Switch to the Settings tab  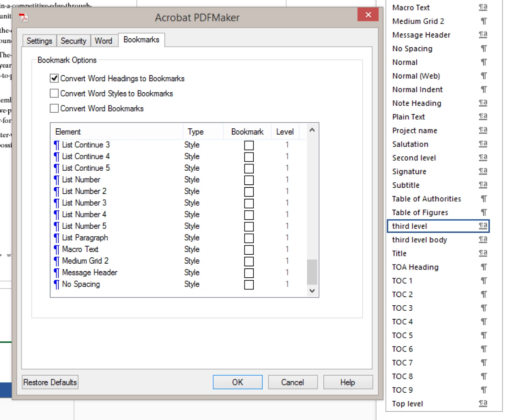coord(39,41)
